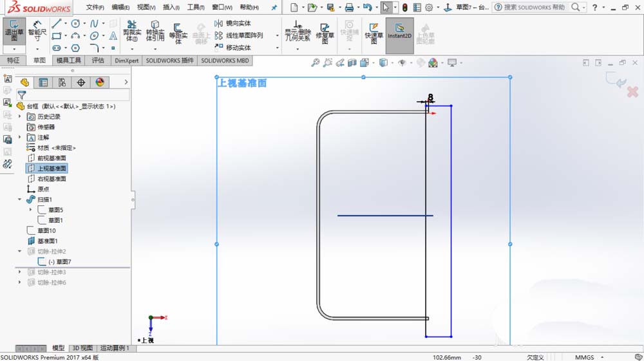
Task: Select the Straight Slot sketch tool
Action: (x=57, y=48)
